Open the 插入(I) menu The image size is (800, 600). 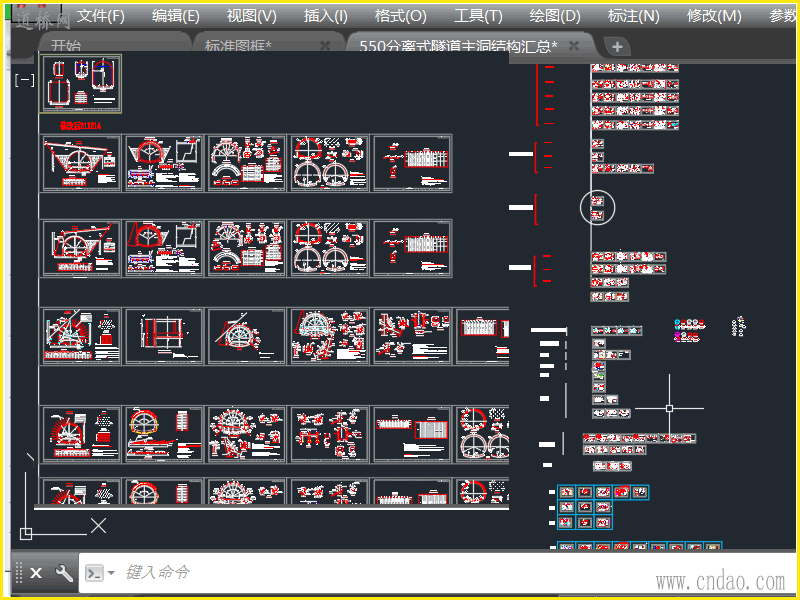[326, 16]
